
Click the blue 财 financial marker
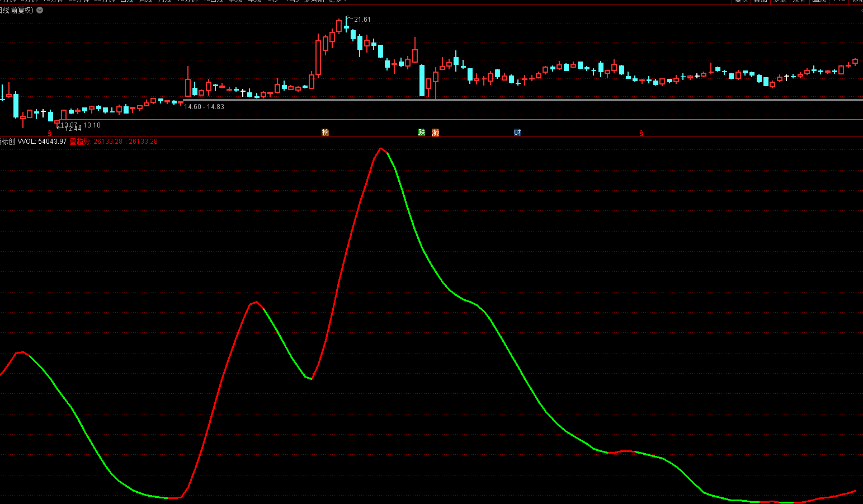[517, 133]
